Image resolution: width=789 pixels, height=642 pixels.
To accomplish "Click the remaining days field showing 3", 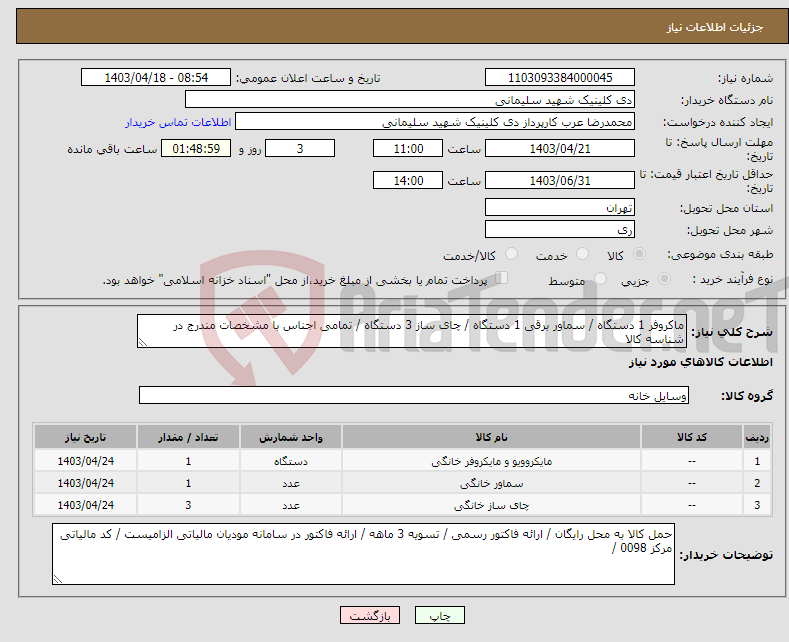I will [300, 148].
